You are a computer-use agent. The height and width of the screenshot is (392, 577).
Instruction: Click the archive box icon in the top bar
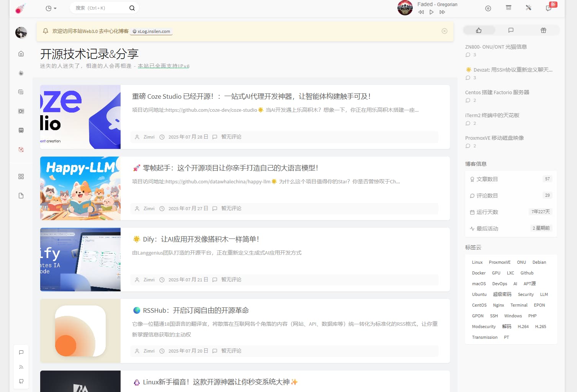508,8
